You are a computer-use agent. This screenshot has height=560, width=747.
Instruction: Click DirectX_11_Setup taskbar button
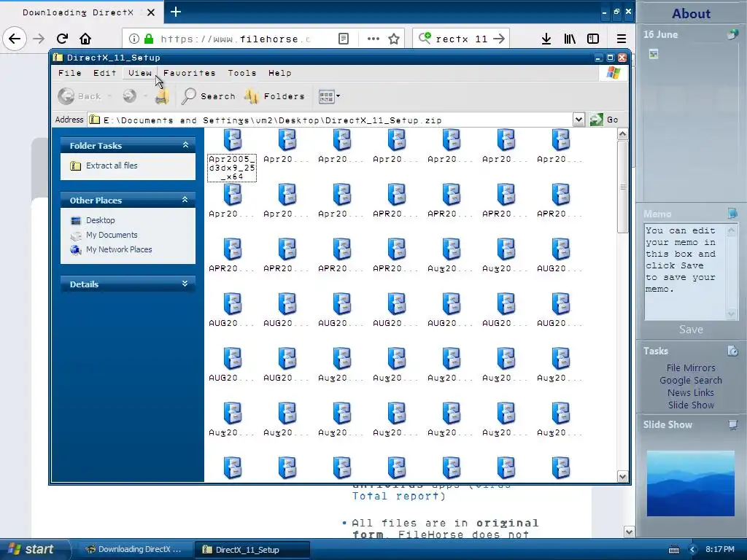pos(252,549)
